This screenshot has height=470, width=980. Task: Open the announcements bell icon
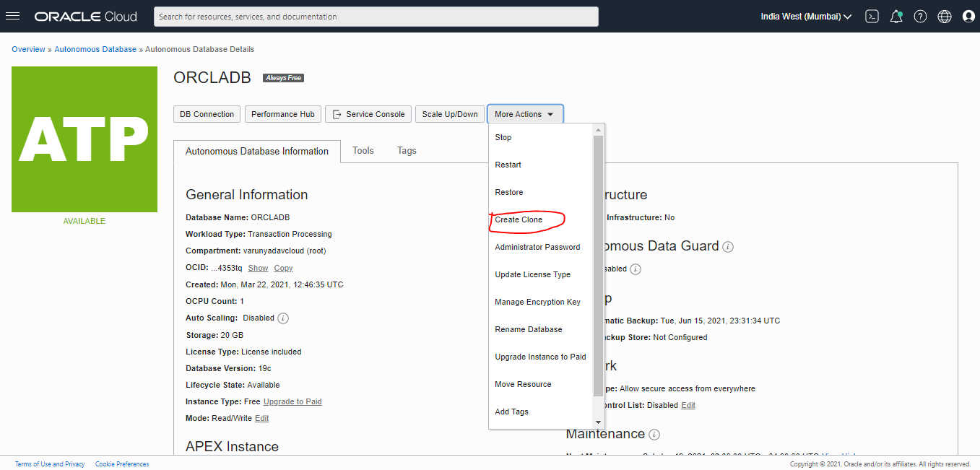896,16
